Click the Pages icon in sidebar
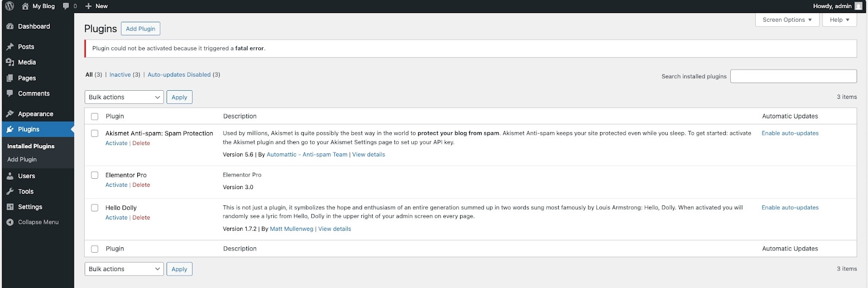 pos(10,78)
